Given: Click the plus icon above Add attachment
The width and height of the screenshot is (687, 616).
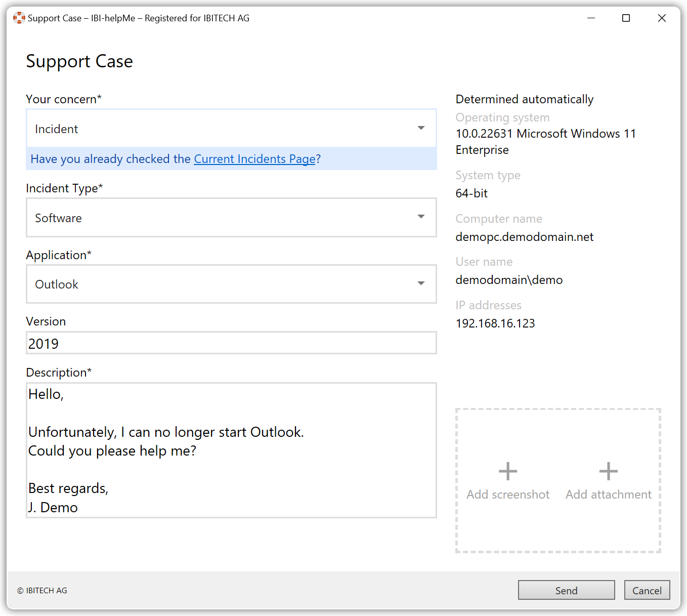Looking at the screenshot, I should pyautogui.click(x=608, y=471).
